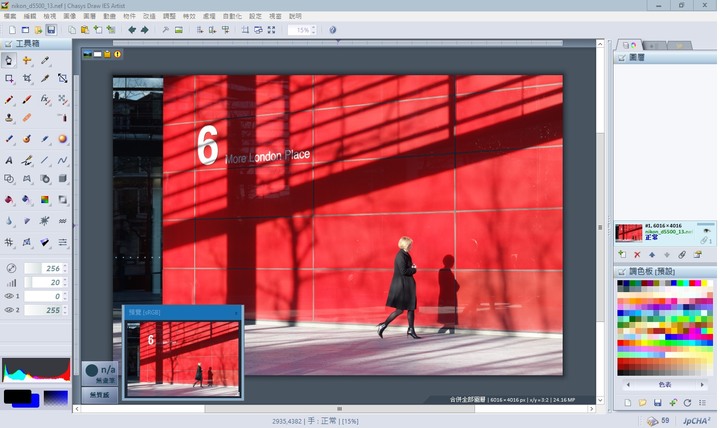The image size is (720, 428).
Task: Click the paperclip attachment on the layer
Action: [x=704, y=240]
